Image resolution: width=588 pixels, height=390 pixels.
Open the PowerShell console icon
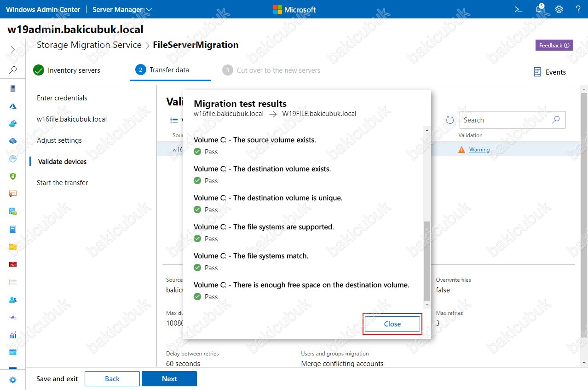pos(519,9)
